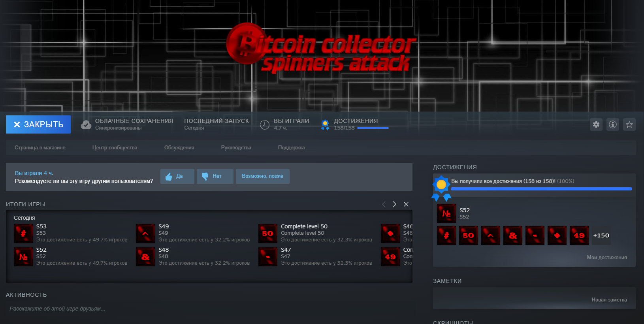Open Страница в магазине tab
Screen dimensions: 644x324
pos(40,147)
